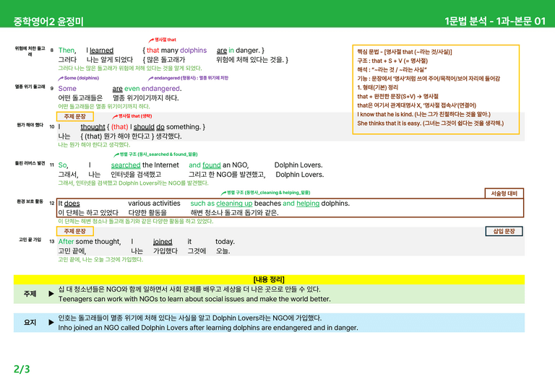Click 'After' at start of sentence 13
This screenshot has width=555, height=392.
coord(66,242)
